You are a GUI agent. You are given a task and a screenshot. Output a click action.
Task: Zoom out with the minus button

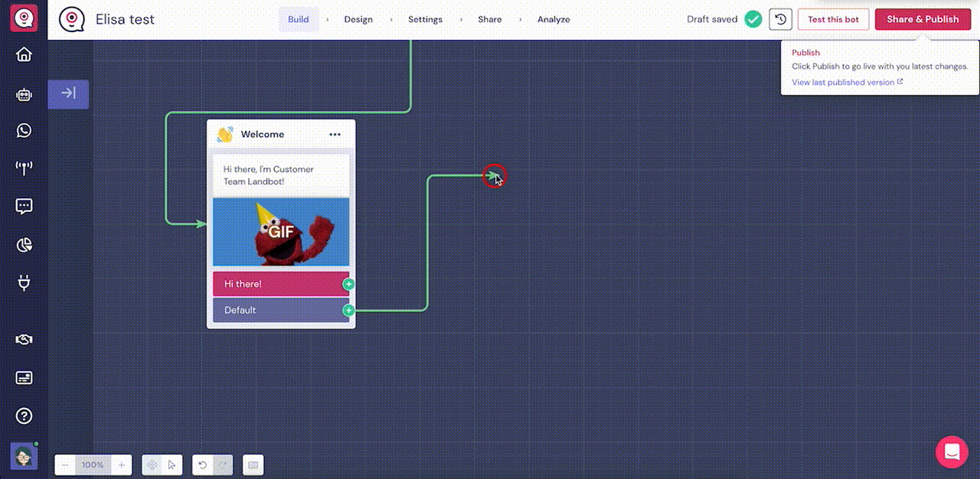(x=65, y=464)
